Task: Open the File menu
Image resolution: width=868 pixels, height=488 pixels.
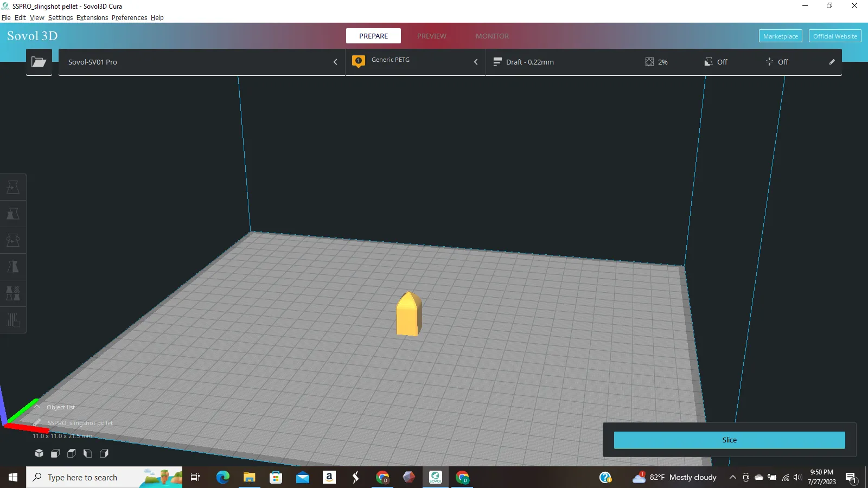Action: (x=6, y=17)
